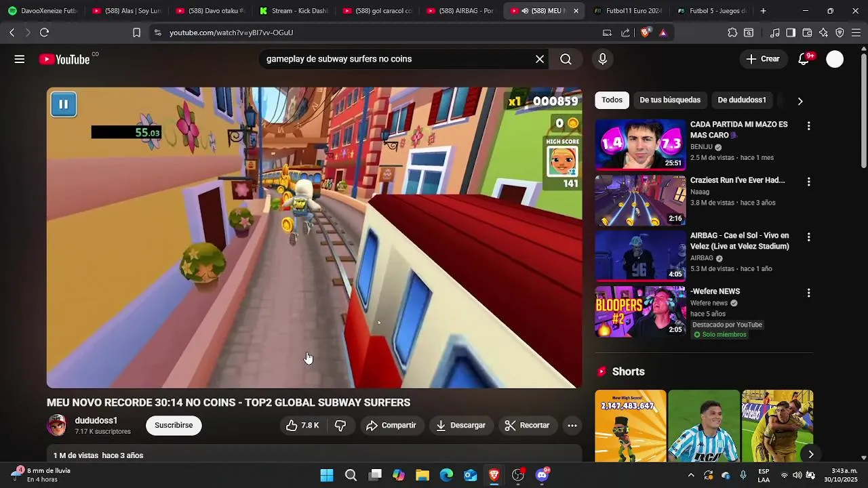Go to YouTube home via logo
The width and height of the screenshot is (868, 488).
pos(64,60)
